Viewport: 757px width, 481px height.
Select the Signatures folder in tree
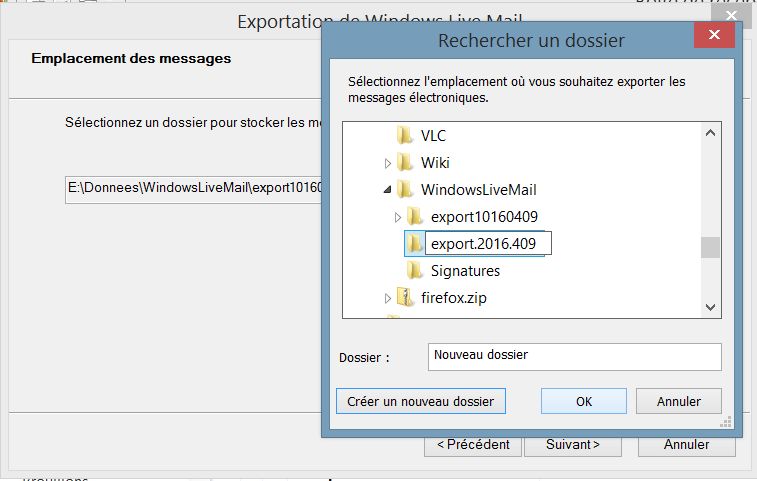tap(465, 270)
